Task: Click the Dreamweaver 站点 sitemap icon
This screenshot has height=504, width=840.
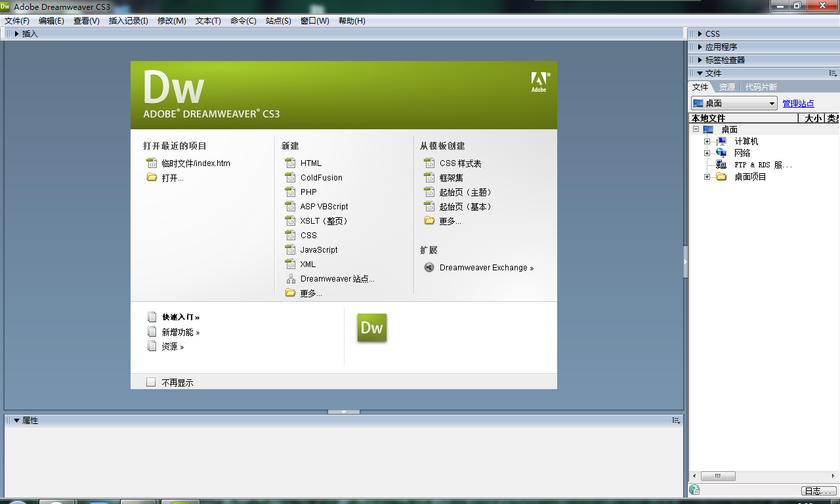Action: [x=291, y=279]
